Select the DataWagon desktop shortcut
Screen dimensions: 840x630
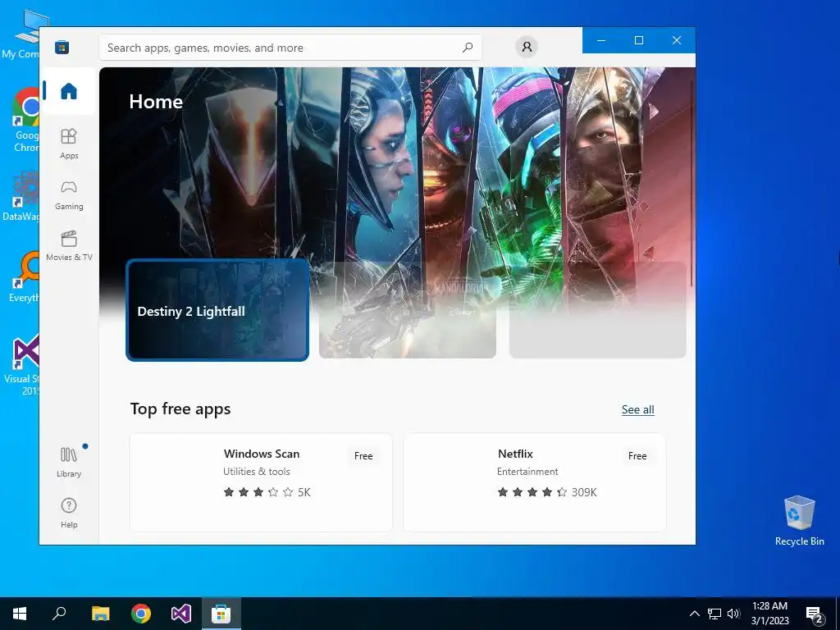tap(21, 196)
